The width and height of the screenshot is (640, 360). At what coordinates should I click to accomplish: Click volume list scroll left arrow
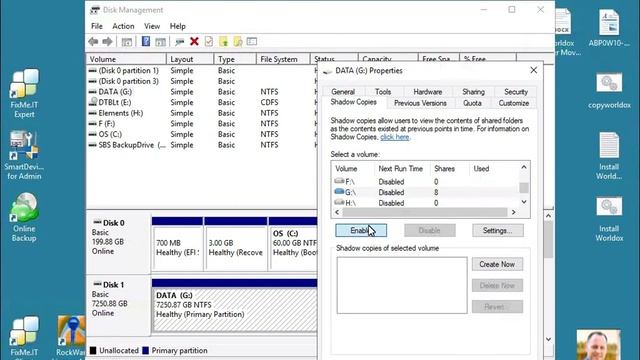coord(337,212)
